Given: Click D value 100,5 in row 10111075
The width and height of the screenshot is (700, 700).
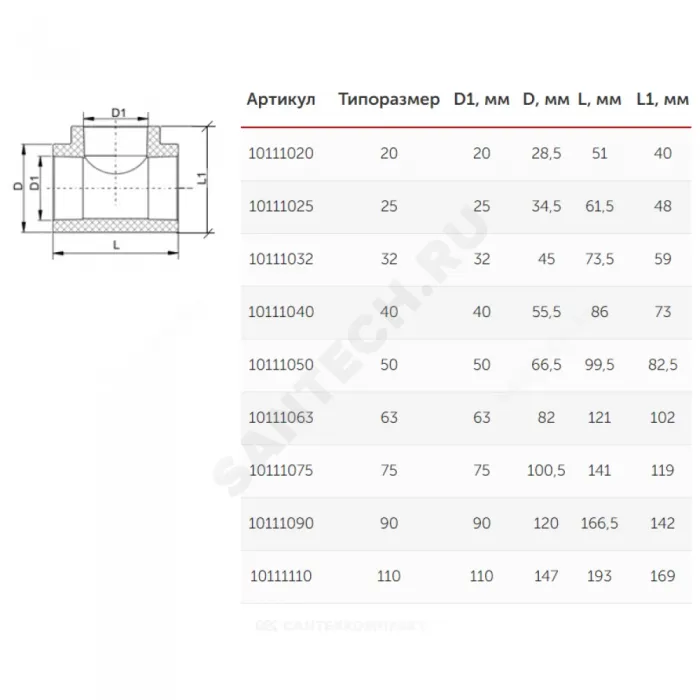Looking at the screenshot, I should pyautogui.click(x=546, y=470).
